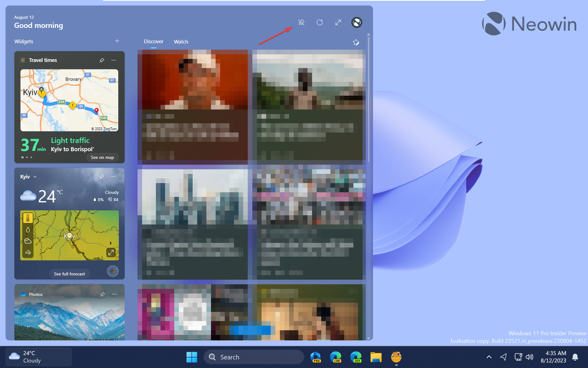Image resolution: width=588 pixels, height=368 pixels.
Task: Select the temperature layer on the weather map
Action: pos(28,217)
